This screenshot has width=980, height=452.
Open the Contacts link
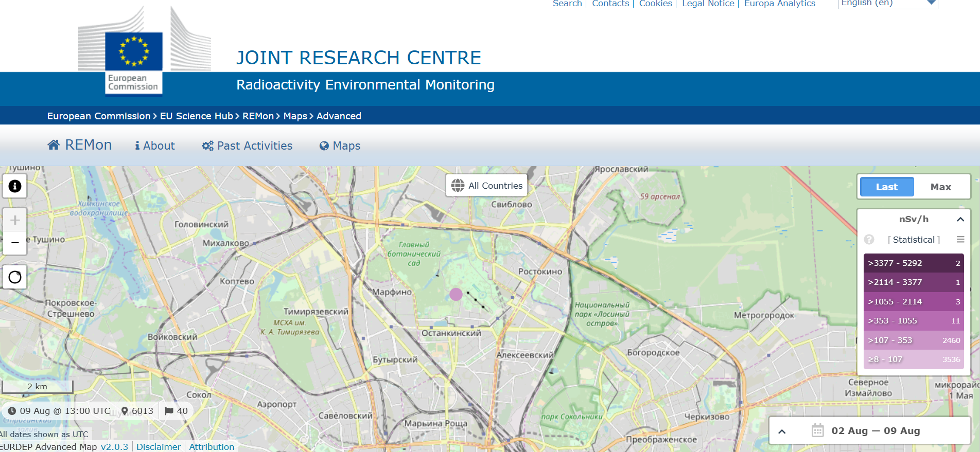(x=610, y=4)
